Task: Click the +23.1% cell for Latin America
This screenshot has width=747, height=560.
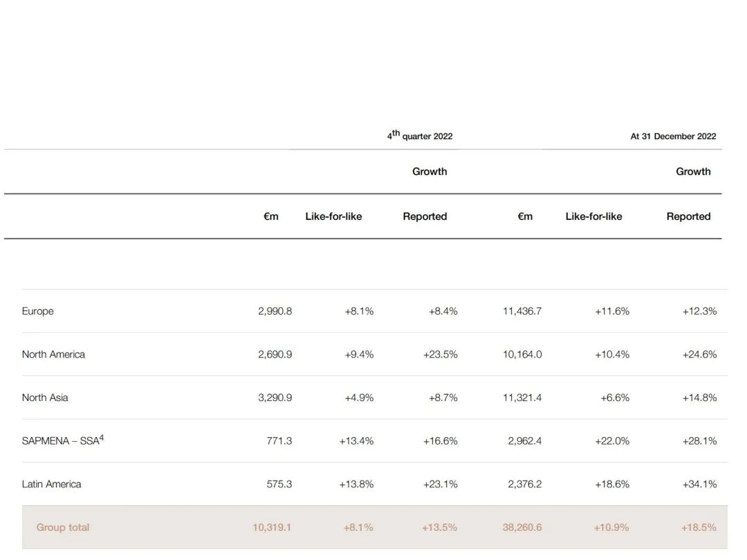Action: point(440,484)
